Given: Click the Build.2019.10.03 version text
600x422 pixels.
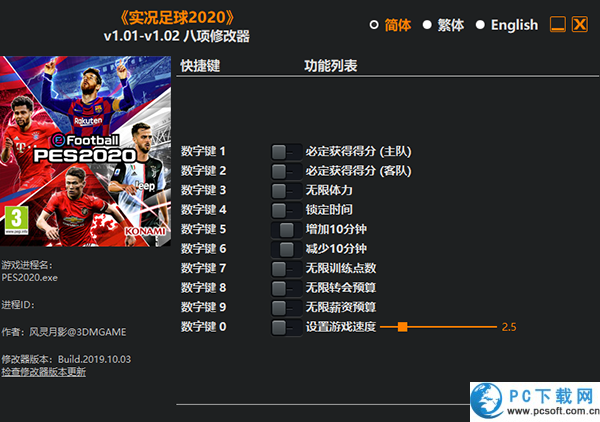Looking at the screenshot, I should click(94, 360).
